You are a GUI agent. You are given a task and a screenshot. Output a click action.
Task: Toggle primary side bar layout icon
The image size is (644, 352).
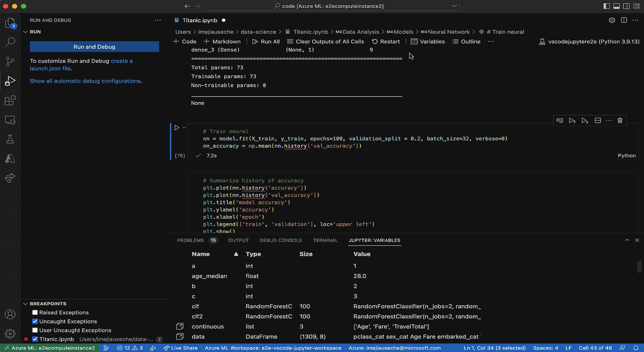point(607,6)
